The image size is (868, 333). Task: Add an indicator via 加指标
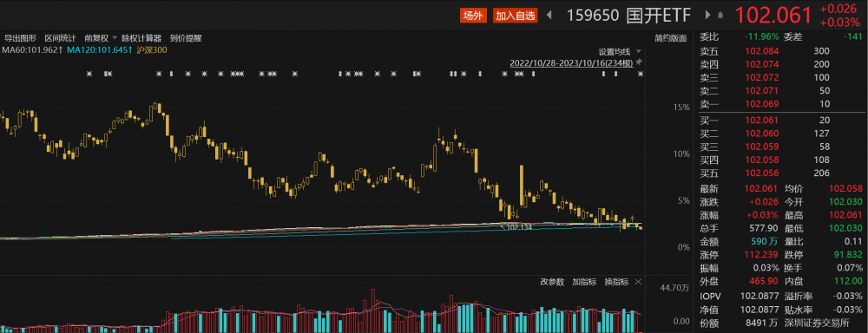pos(584,282)
